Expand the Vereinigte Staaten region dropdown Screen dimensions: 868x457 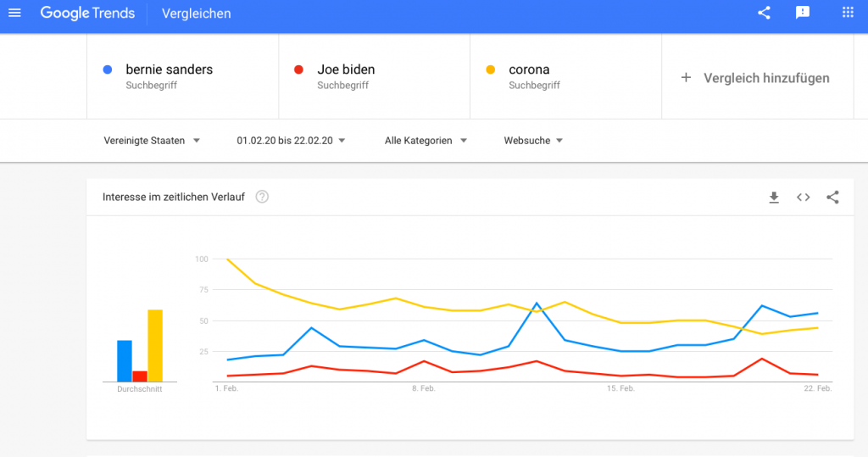[x=152, y=141]
